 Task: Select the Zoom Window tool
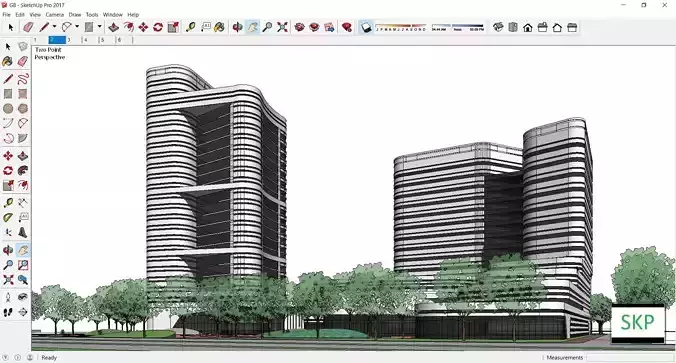click(23, 265)
